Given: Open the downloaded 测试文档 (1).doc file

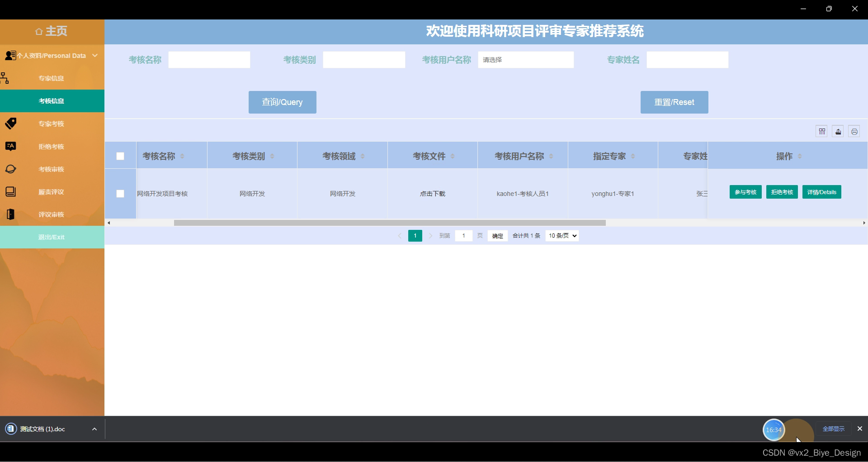Looking at the screenshot, I should coord(43,429).
